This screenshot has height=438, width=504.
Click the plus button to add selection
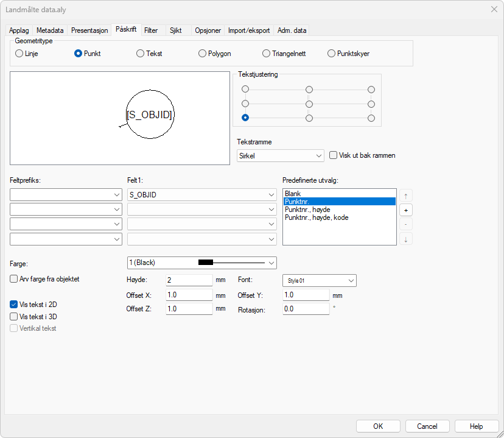[405, 210]
